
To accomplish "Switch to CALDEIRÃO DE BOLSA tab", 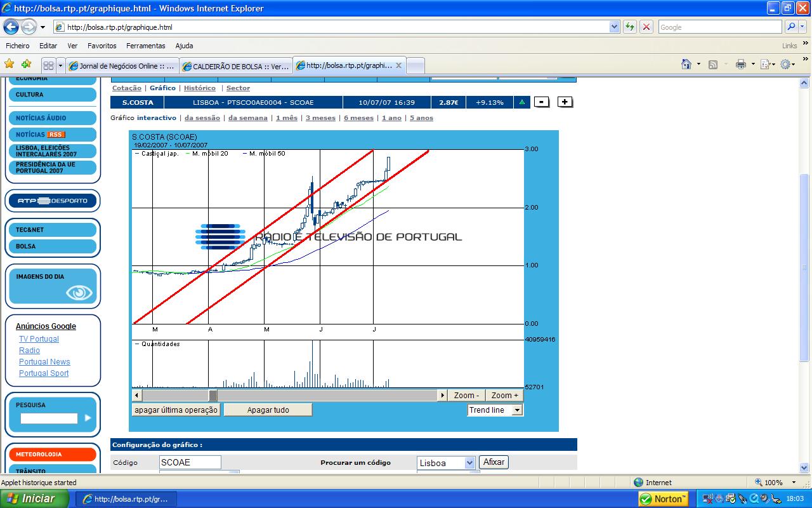I will pos(235,66).
